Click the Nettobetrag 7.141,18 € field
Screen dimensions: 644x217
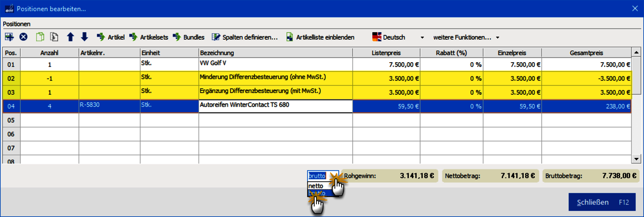pos(491,176)
